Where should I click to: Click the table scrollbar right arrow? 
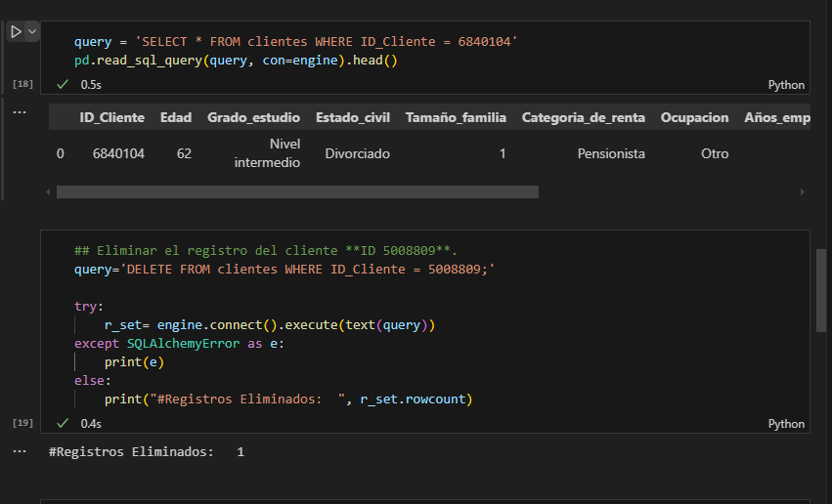(803, 191)
